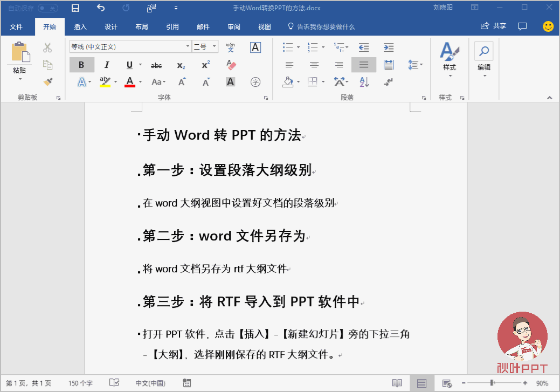
Task: Toggle justified alignment off
Action: pos(363,65)
